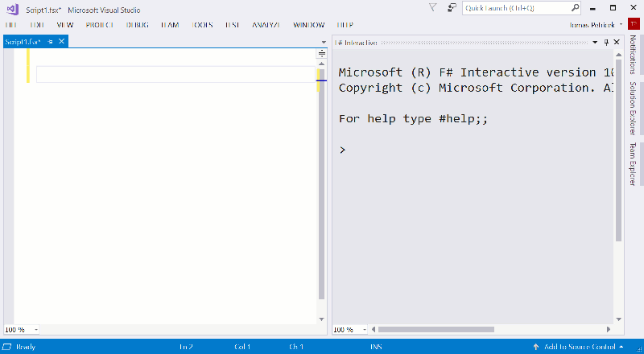The height and width of the screenshot is (354, 644).
Task: Open the Notifications side tab
Action: [x=633, y=55]
